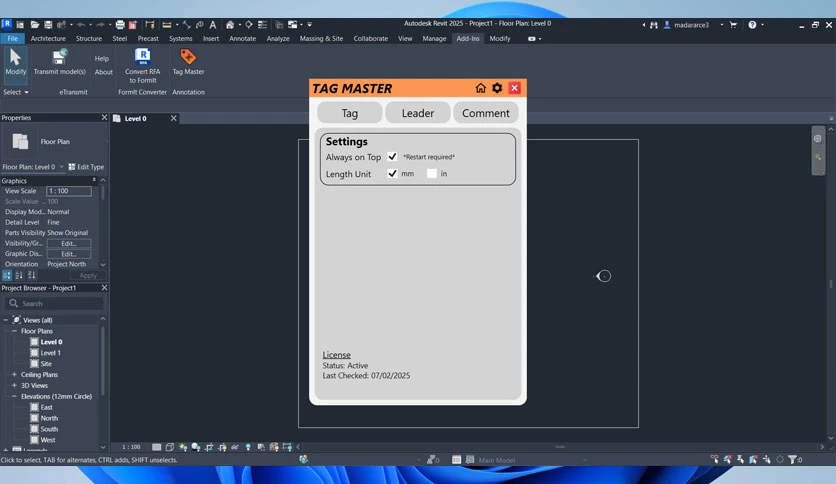Open the Tag tab in Tag Master
This screenshot has width=836, height=484.
350,113
